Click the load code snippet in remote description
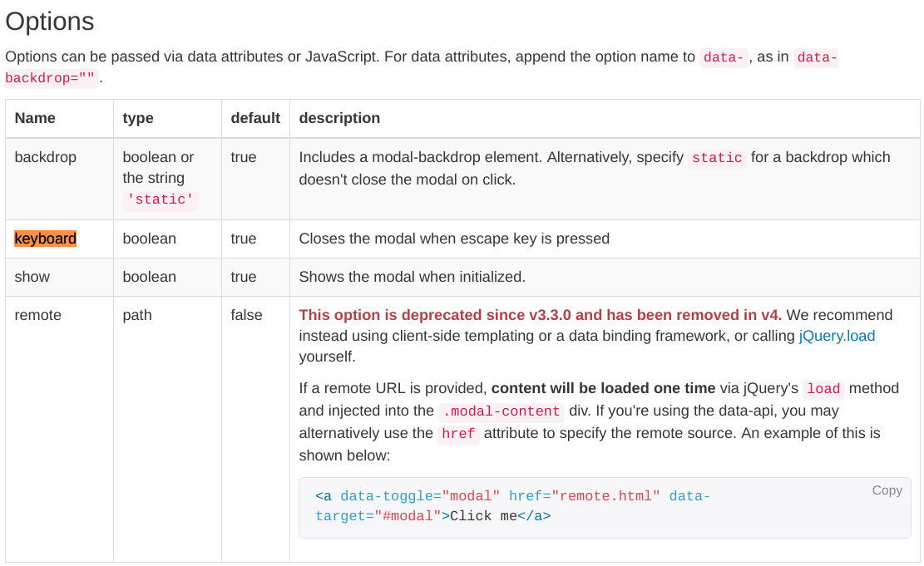Screen dimensions: 924x566 pos(823,389)
